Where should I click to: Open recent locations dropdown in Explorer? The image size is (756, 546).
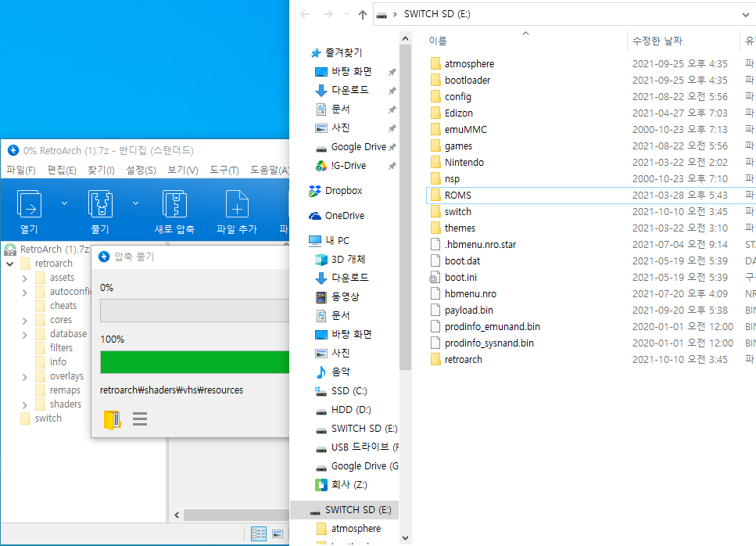click(346, 14)
